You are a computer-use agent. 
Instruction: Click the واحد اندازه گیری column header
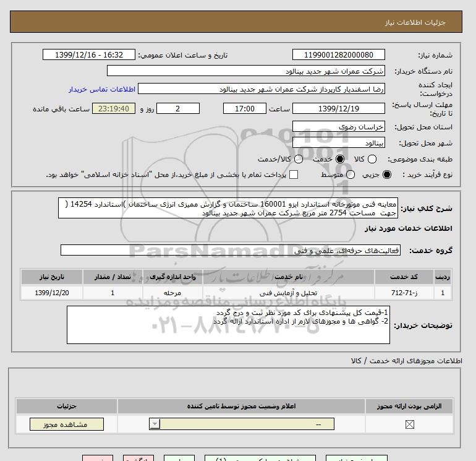pyautogui.click(x=172, y=277)
